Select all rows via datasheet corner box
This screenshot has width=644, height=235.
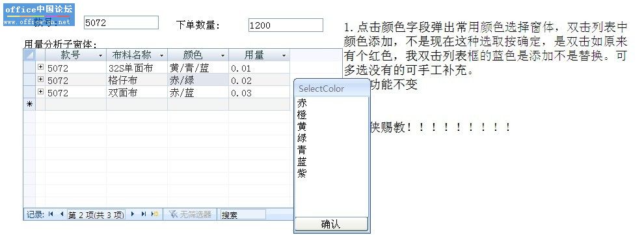(x=29, y=55)
